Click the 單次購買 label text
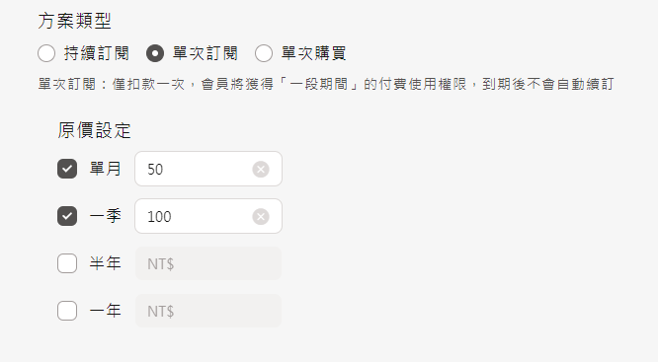 [314, 54]
